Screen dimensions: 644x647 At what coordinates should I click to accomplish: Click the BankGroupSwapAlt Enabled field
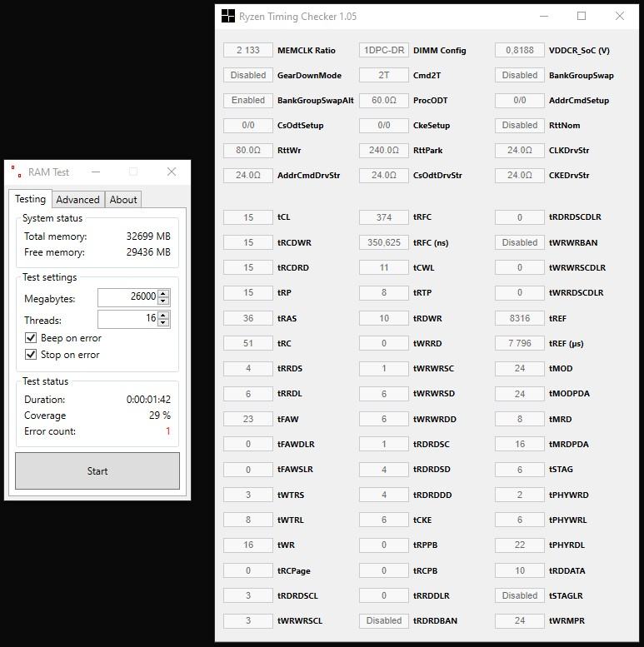point(248,100)
